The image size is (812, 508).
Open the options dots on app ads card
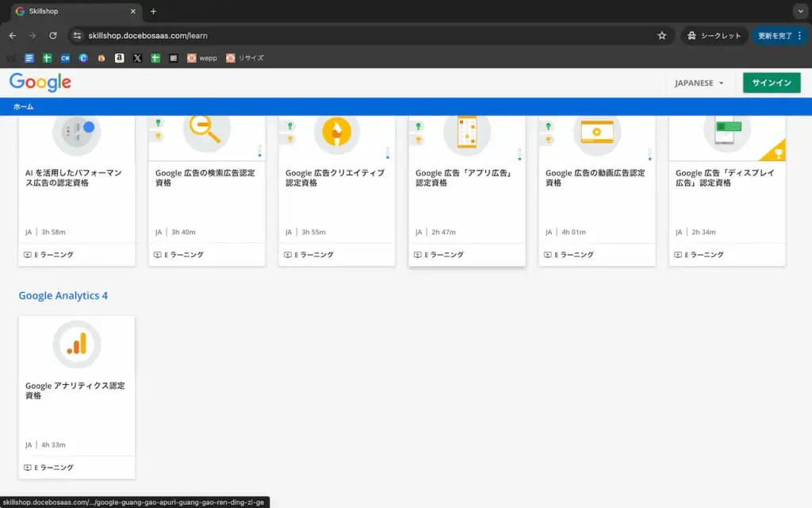519,154
